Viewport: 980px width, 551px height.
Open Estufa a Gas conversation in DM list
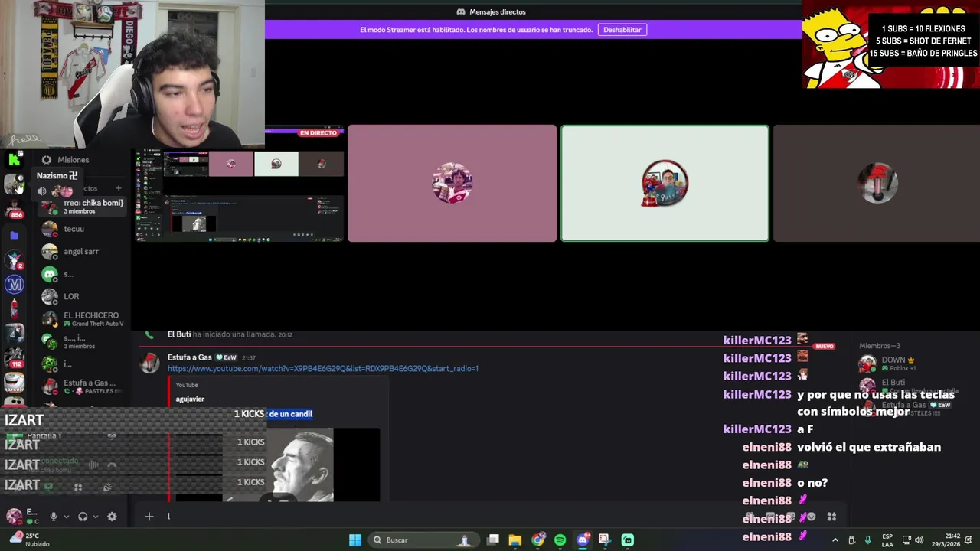coord(83,386)
